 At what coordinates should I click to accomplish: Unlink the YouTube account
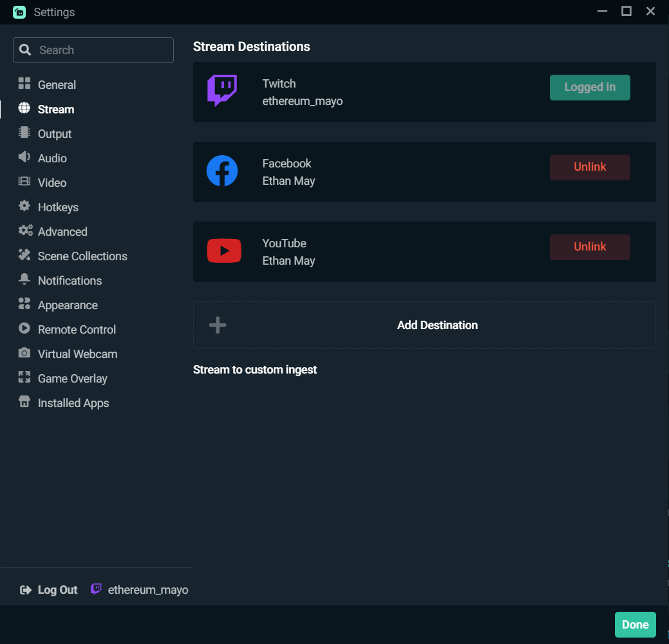click(590, 247)
